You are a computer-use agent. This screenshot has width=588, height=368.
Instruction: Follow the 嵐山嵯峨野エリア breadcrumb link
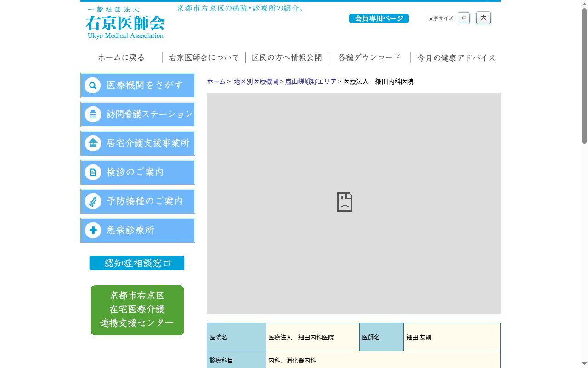click(311, 81)
